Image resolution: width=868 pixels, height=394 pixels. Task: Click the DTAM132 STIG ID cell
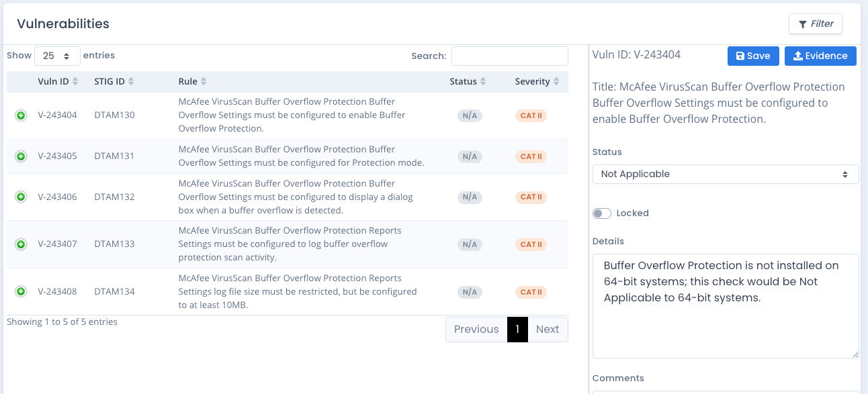click(x=114, y=197)
